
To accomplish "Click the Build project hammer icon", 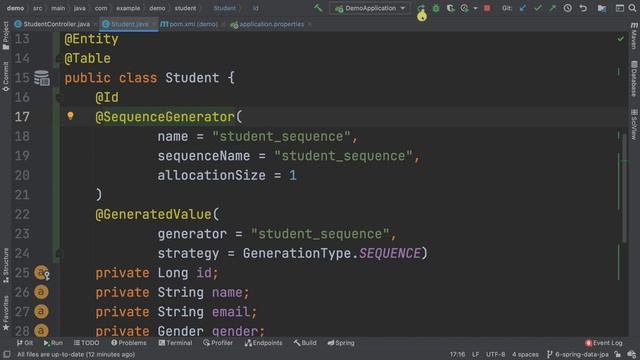I will [x=318, y=8].
